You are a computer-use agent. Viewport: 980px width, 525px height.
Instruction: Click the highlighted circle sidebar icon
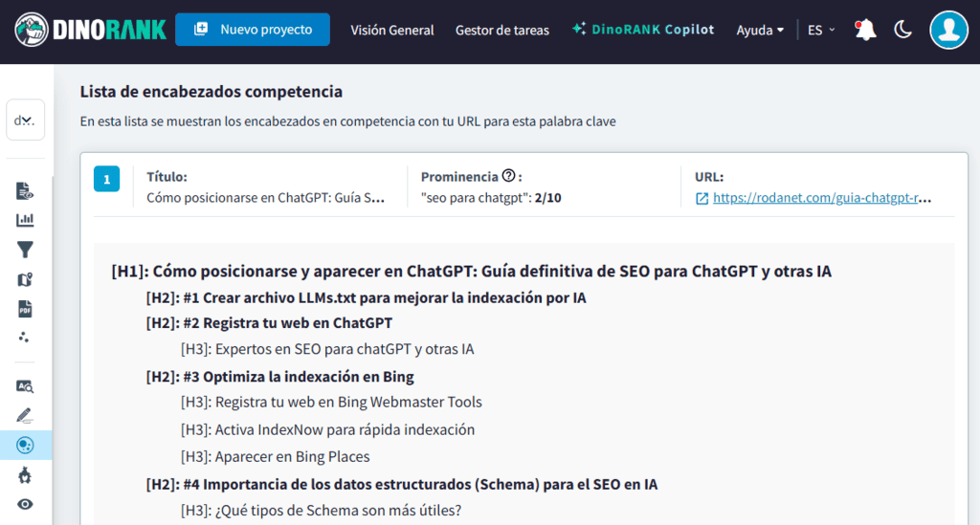tap(25, 445)
